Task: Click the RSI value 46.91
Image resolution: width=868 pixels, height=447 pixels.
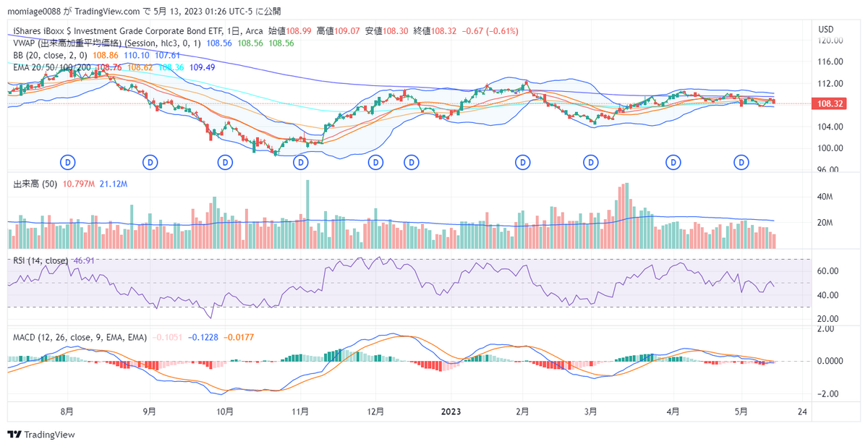Action: tap(85, 260)
